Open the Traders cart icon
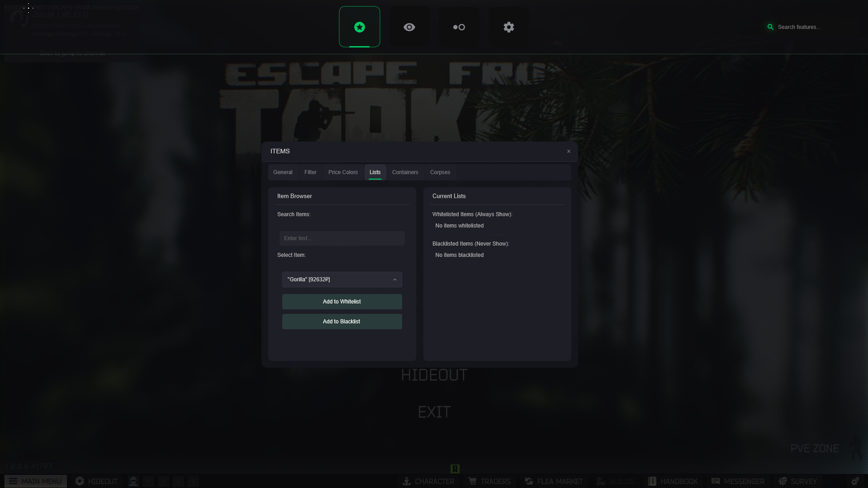The width and height of the screenshot is (868, 488). pos(473,481)
